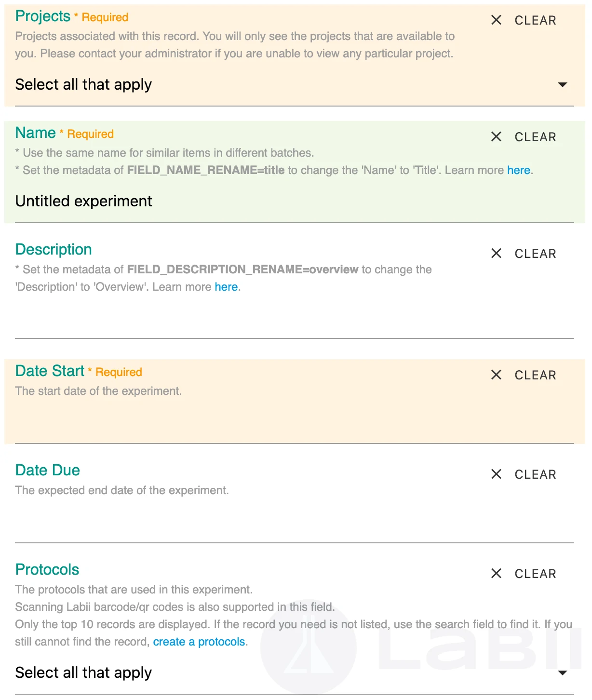
Task: Click the X icon in the Description field
Action: (496, 254)
